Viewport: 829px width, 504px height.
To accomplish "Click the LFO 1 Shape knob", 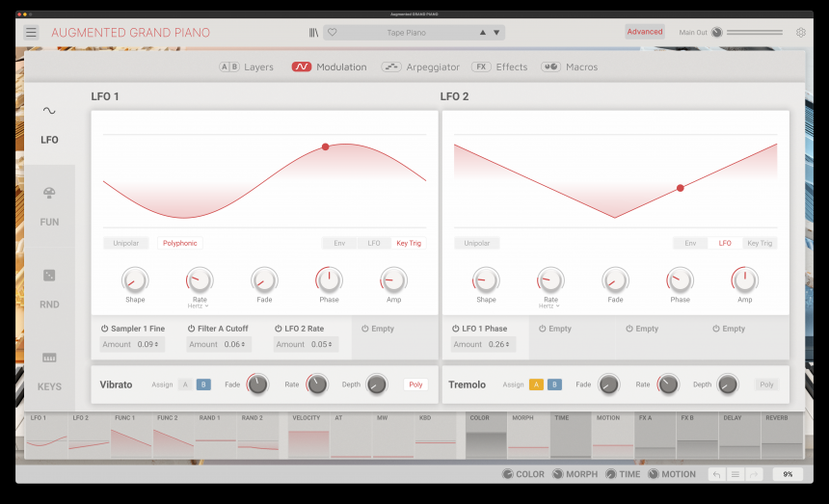I will coord(135,280).
